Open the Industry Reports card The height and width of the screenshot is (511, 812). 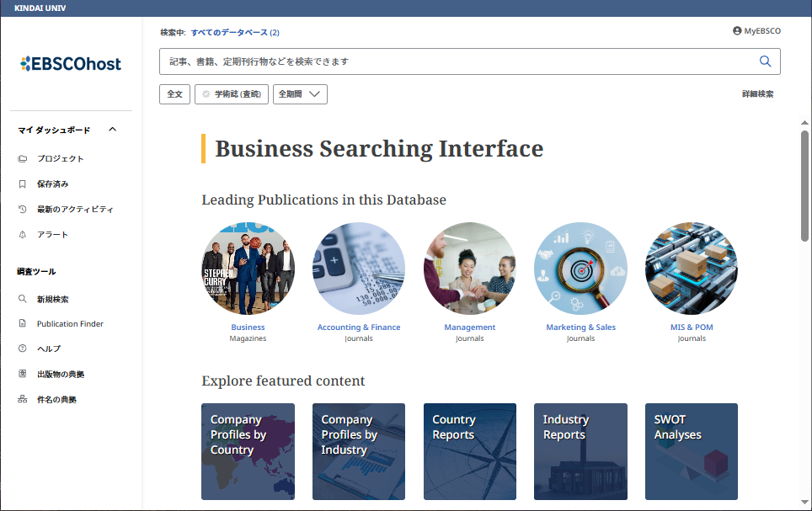click(580, 451)
